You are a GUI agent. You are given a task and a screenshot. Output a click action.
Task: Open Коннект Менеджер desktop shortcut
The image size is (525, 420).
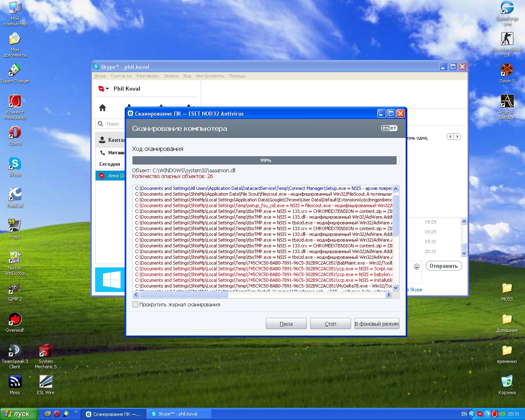pyautogui.click(x=15, y=107)
